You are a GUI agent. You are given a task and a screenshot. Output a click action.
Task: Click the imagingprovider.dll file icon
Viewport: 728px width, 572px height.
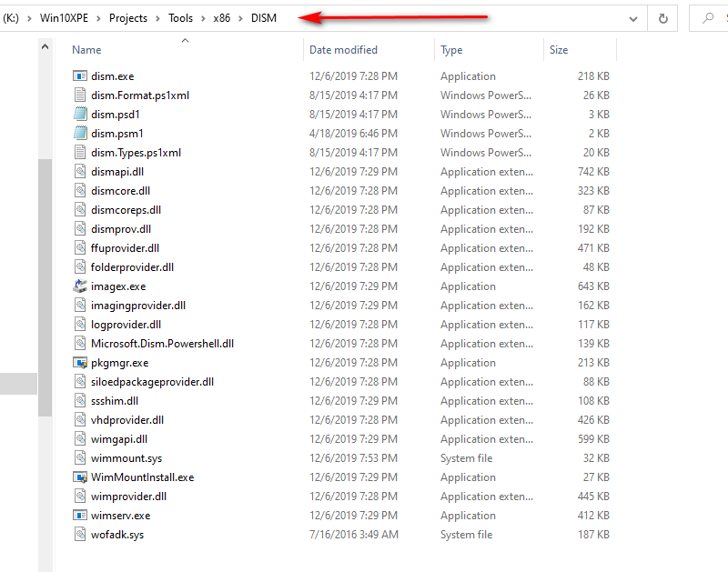[80, 306]
